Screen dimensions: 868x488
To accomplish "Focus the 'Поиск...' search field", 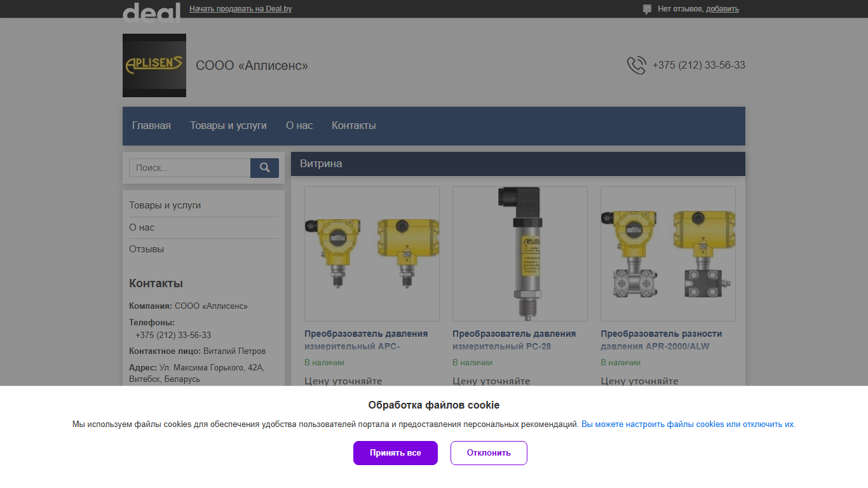I will point(190,168).
